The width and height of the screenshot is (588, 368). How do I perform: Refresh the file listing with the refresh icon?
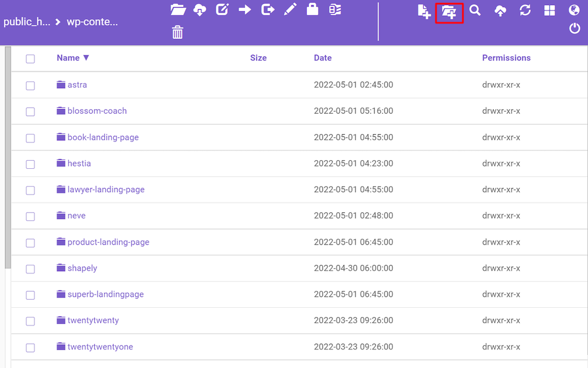[525, 10]
